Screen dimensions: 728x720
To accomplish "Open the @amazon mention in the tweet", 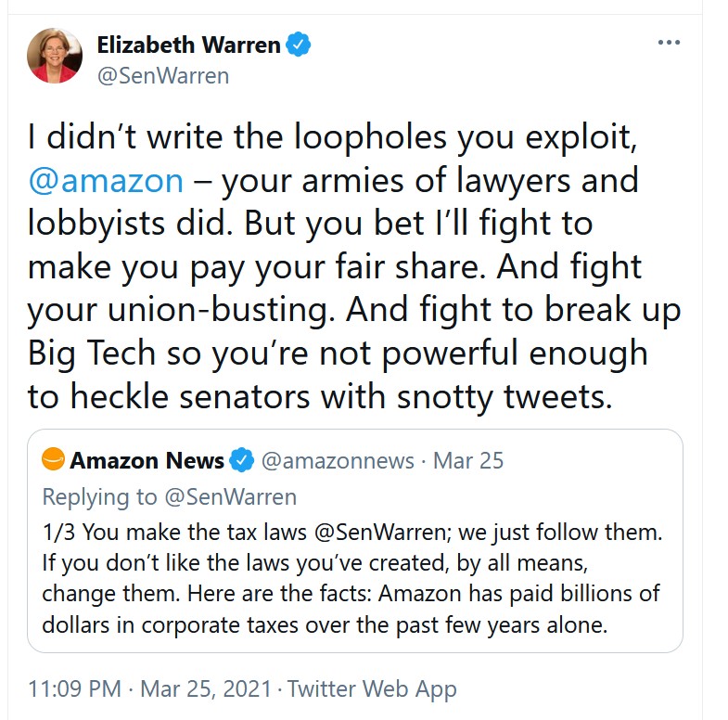I will point(105,179).
